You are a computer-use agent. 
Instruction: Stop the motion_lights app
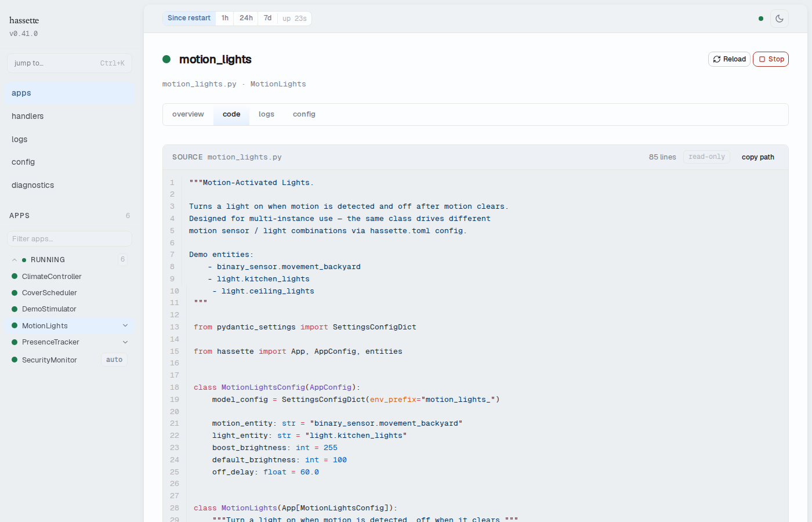[771, 59]
